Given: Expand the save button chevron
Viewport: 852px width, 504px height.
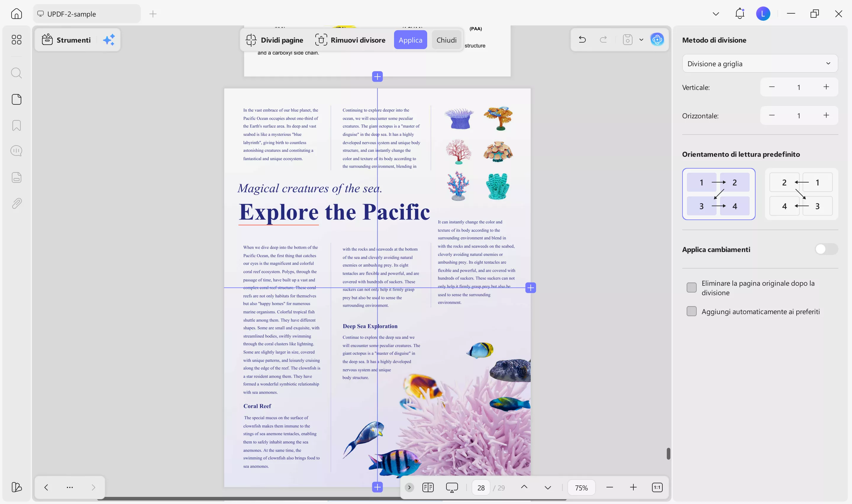Looking at the screenshot, I should [641, 40].
